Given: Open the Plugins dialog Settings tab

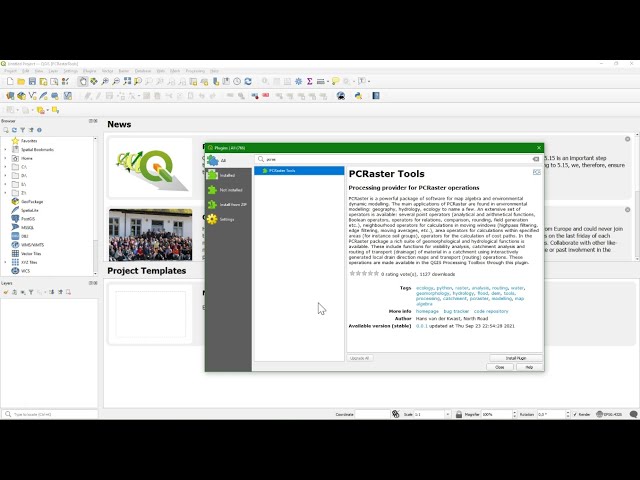Looking at the screenshot, I should (x=229, y=219).
